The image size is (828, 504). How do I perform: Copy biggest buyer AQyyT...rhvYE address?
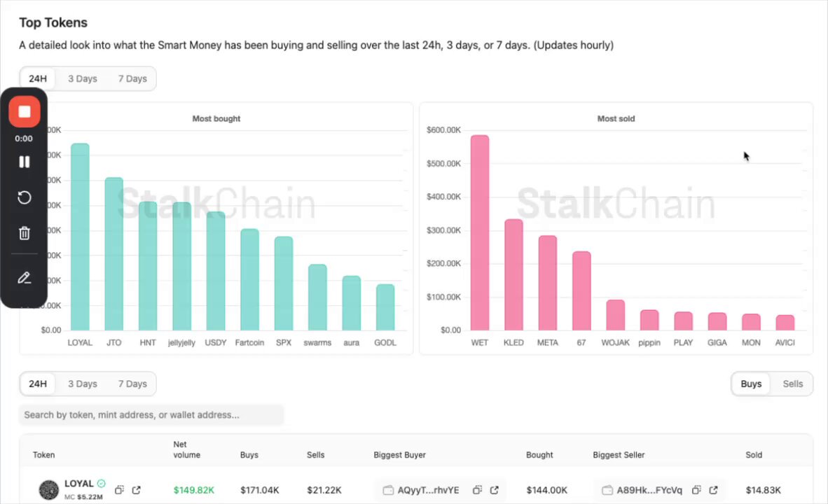477,490
